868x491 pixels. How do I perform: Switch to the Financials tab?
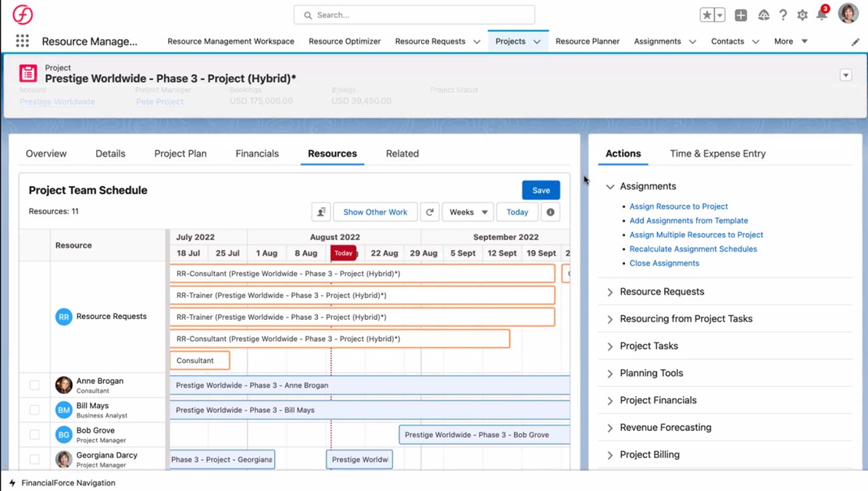click(257, 153)
